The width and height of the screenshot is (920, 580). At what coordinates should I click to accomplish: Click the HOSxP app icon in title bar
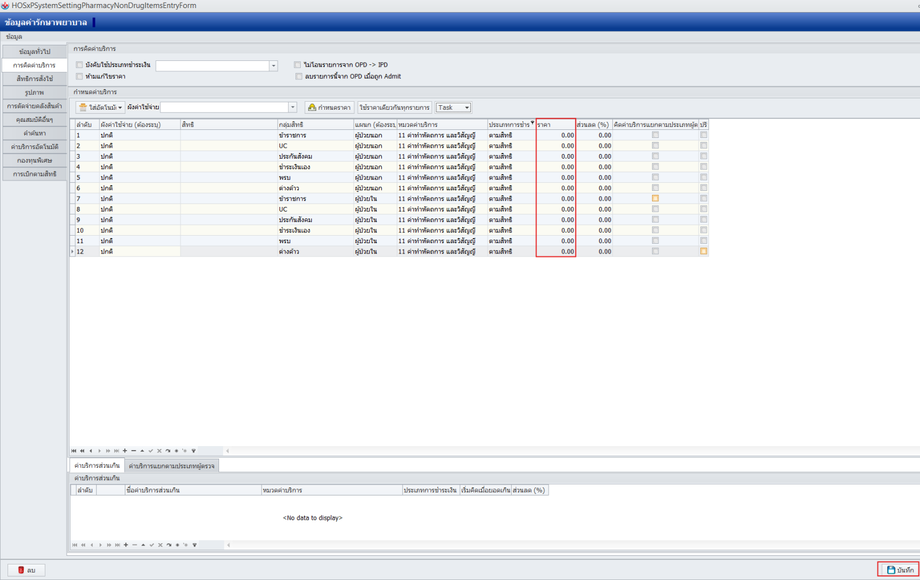tap(5, 5)
